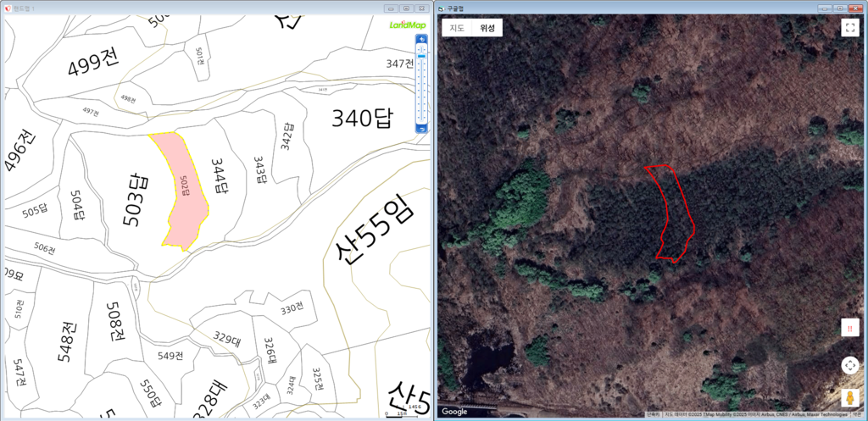Click the zoom in button above the slider
The image size is (868, 421).
(x=422, y=39)
